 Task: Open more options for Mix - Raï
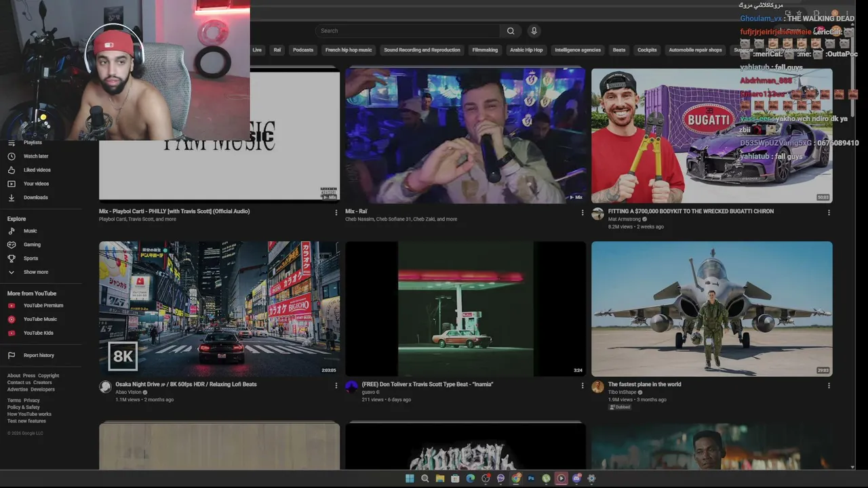tap(582, 212)
